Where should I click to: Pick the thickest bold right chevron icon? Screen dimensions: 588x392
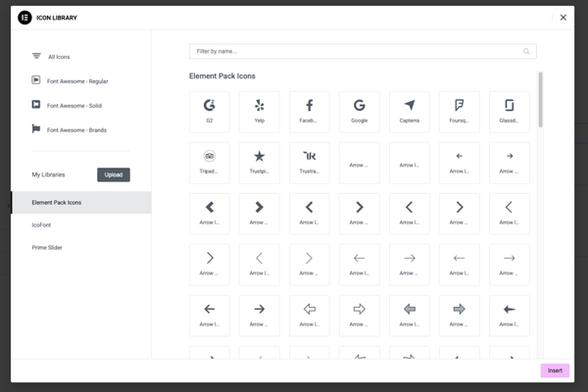[x=259, y=214]
